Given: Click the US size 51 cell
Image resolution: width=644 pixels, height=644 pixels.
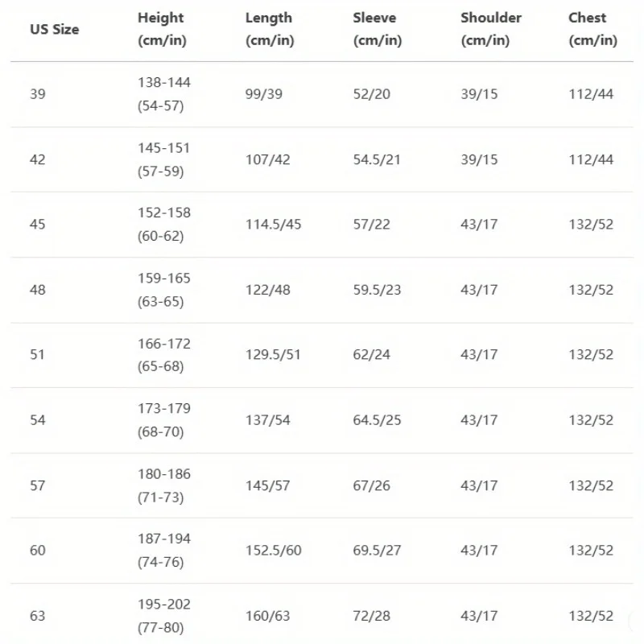Looking at the screenshot, I should point(38,355).
